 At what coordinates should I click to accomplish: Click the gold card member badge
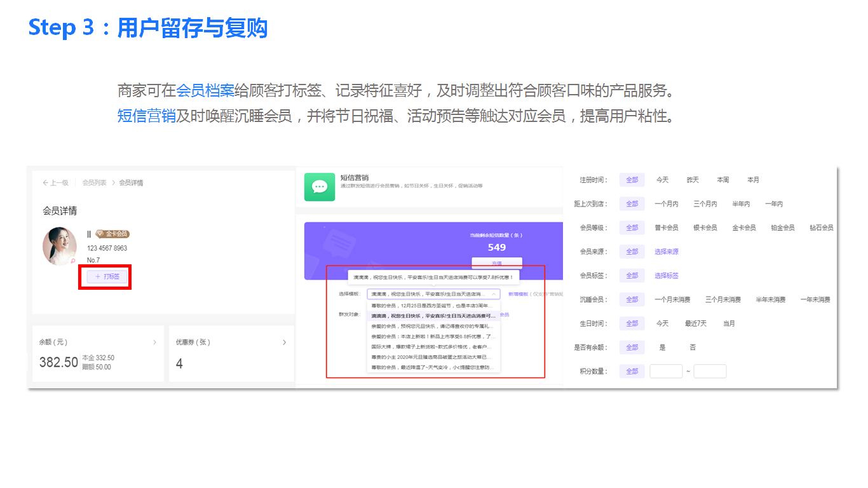[x=112, y=234]
